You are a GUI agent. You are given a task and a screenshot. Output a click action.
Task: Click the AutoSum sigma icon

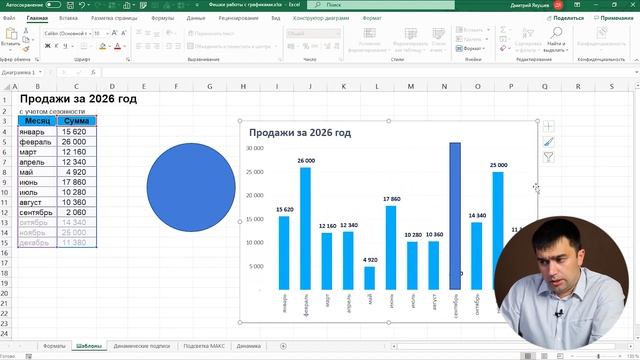click(x=503, y=30)
